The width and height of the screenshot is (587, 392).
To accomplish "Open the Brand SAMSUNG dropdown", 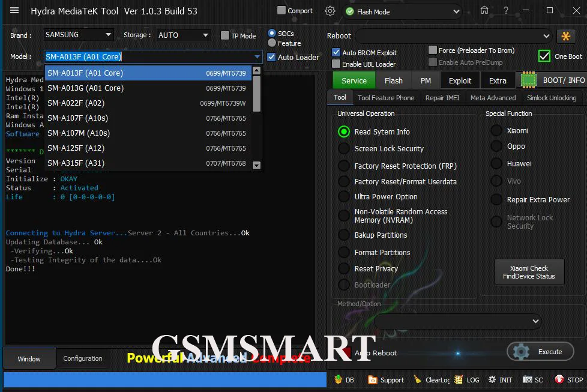I will pyautogui.click(x=78, y=35).
